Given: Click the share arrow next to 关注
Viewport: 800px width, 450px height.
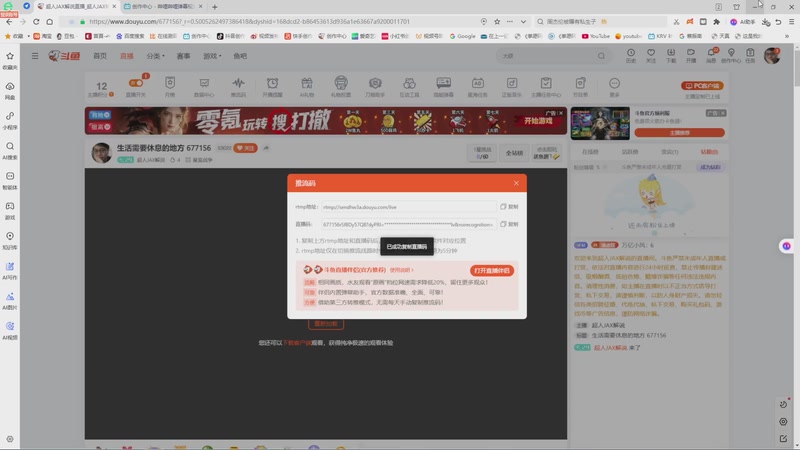Looking at the screenshot, I should point(266,148).
